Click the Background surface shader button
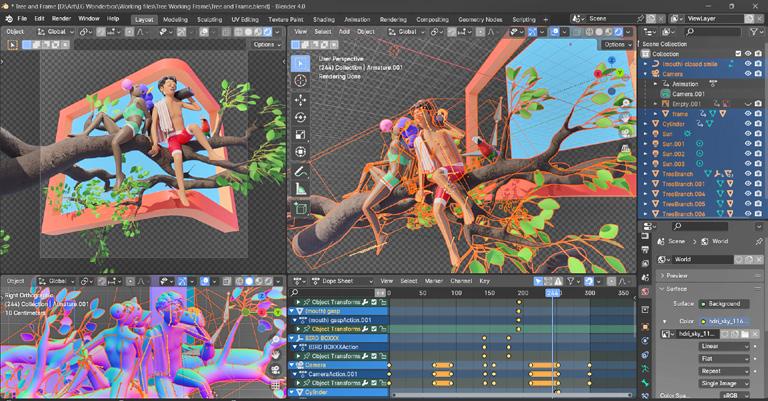This screenshot has width=768, height=401. click(724, 304)
